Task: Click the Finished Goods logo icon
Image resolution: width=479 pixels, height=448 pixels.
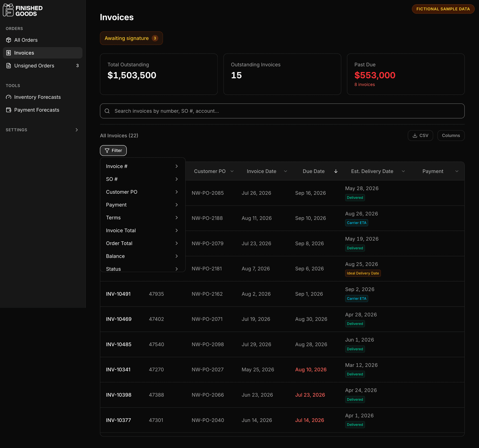Action: tap(8, 10)
